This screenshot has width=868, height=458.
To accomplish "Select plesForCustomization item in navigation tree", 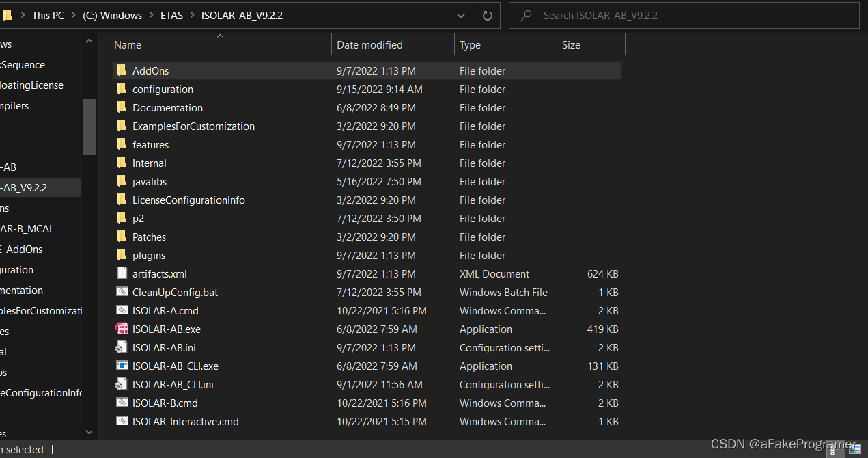I will click(x=41, y=310).
